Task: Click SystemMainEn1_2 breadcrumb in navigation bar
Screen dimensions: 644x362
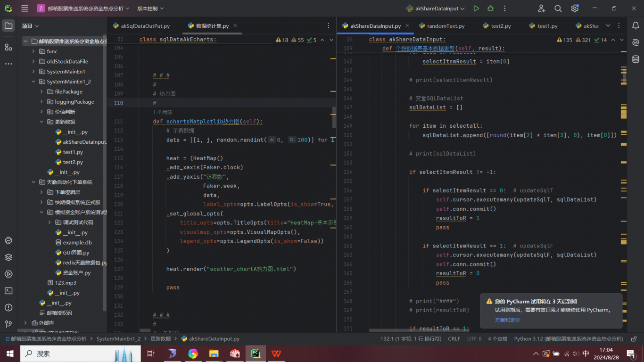Action: (118, 338)
